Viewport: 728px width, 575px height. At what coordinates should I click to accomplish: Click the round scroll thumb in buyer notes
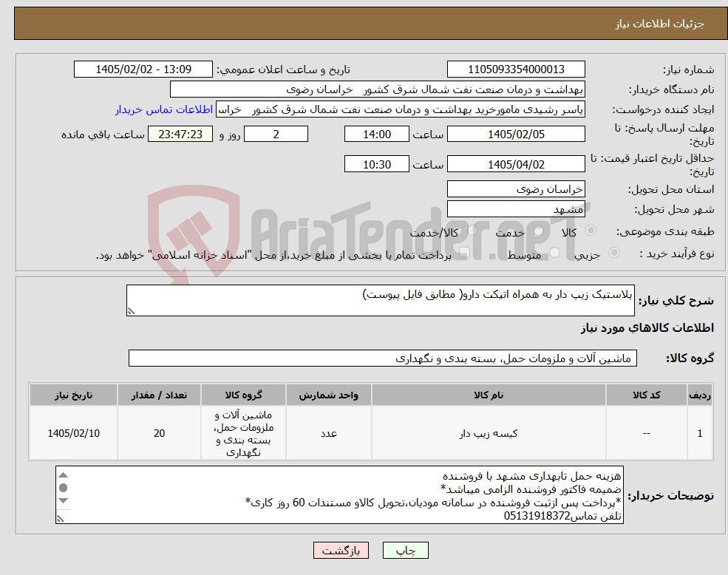[64, 488]
